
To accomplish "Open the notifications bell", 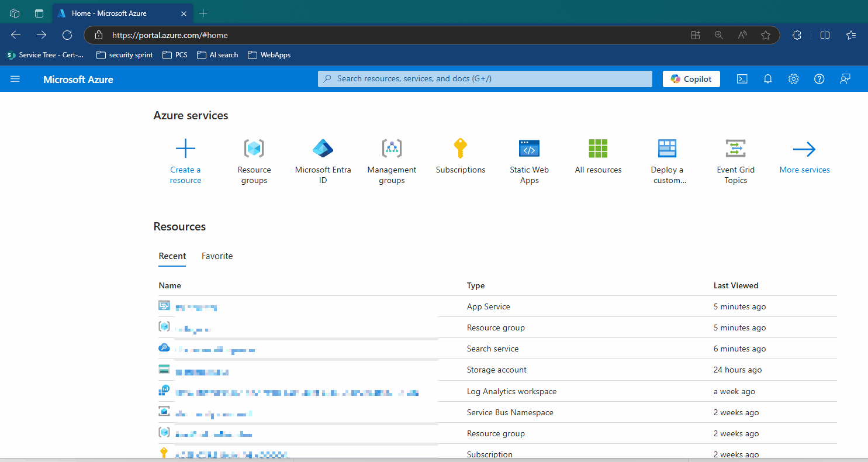I will (x=768, y=79).
